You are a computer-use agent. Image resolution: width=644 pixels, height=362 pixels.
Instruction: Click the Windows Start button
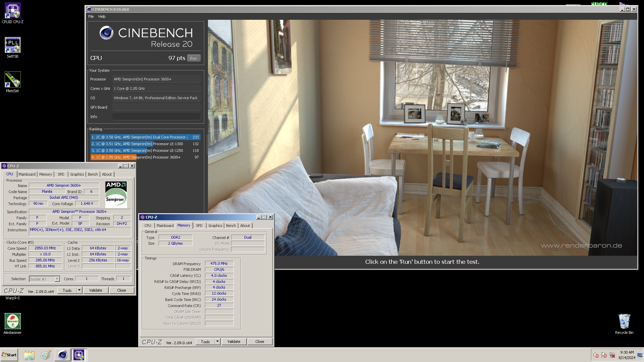[x=9, y=355]
